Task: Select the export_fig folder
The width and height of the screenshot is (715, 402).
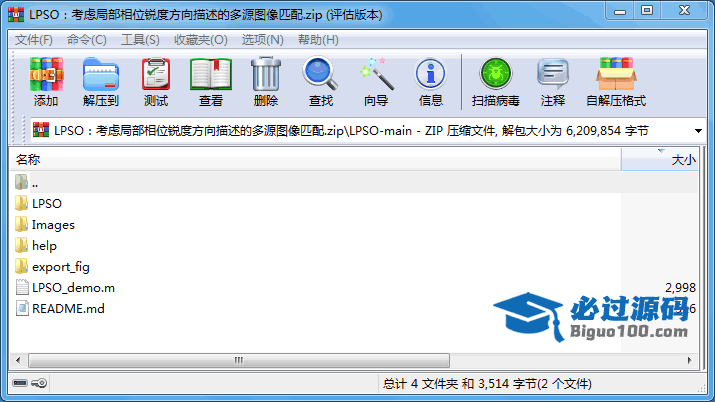Action: (61, 267)
